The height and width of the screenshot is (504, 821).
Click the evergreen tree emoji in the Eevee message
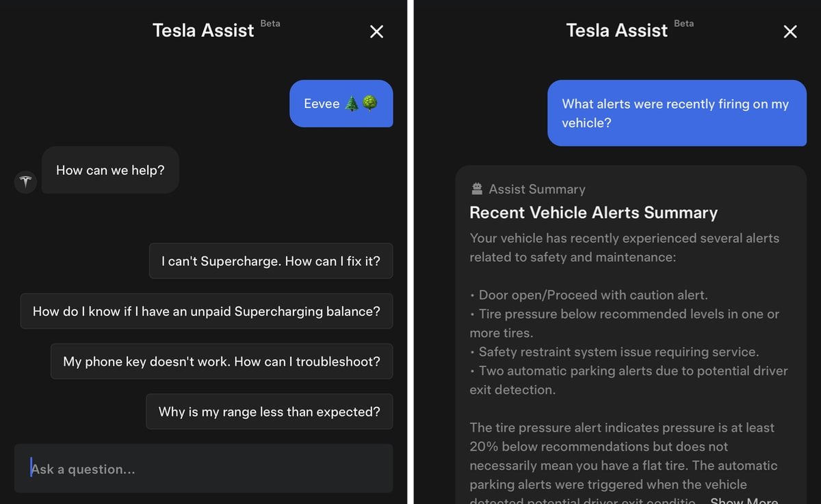[x=352, y=103]
